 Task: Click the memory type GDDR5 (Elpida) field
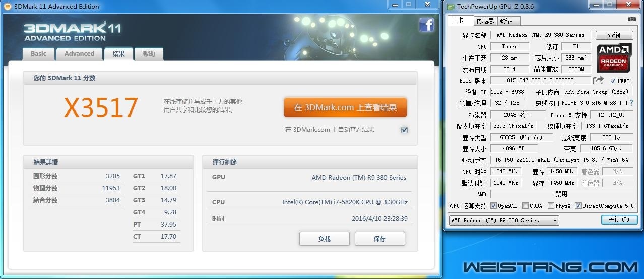pos(521,138)
